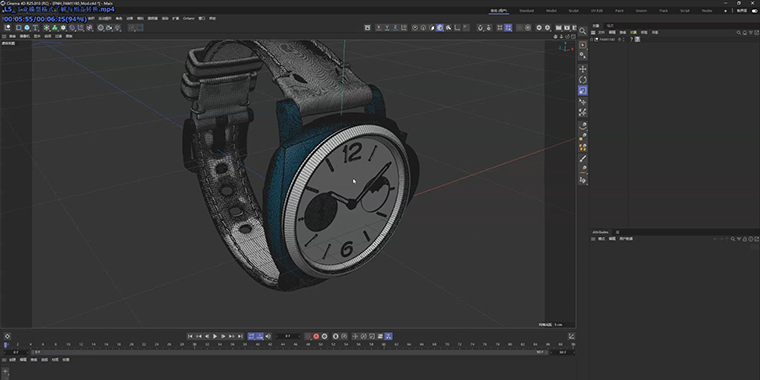
Task: Switch to the Model layout tab
Action: coord(551,10)
